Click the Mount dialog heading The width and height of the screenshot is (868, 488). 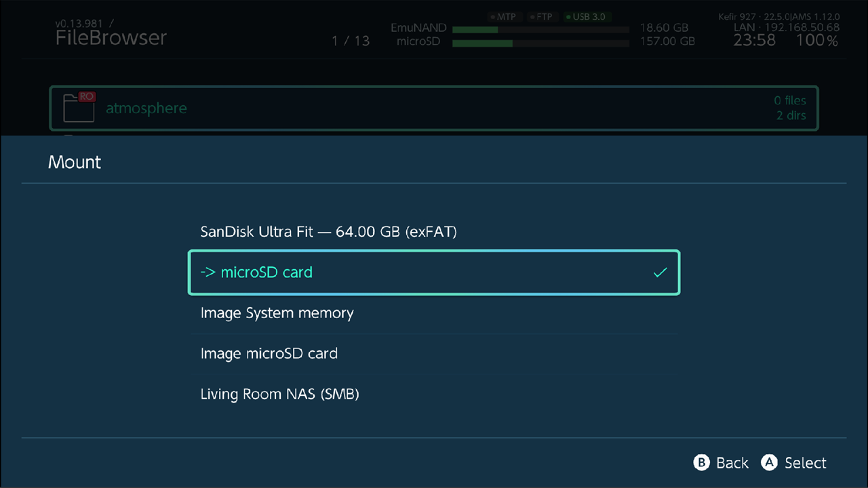point(75,162)
